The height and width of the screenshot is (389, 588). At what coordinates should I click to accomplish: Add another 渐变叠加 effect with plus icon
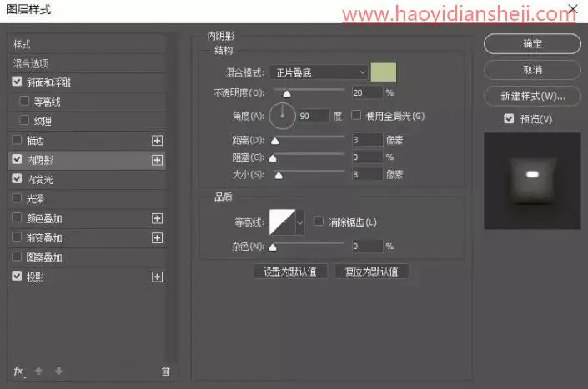tap(157, 238)
